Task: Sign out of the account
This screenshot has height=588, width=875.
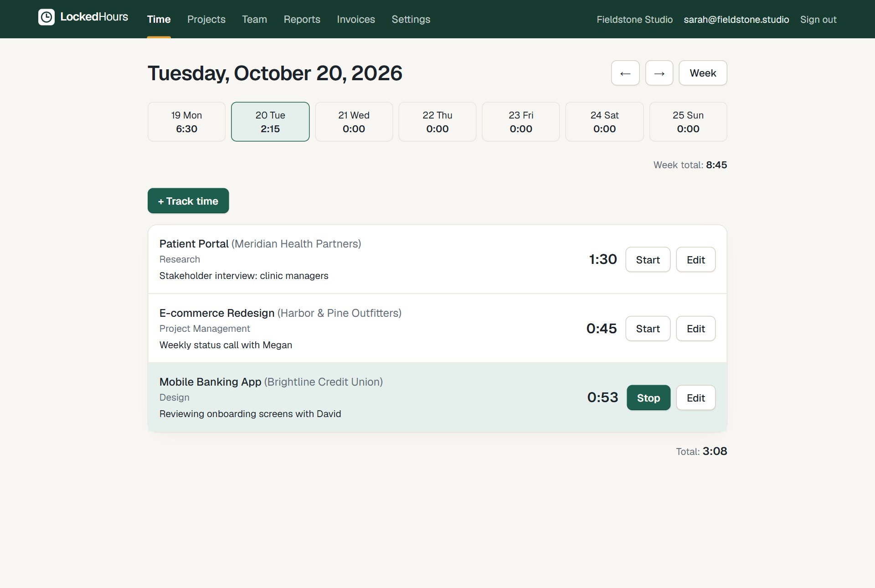Action: [818, 20]
